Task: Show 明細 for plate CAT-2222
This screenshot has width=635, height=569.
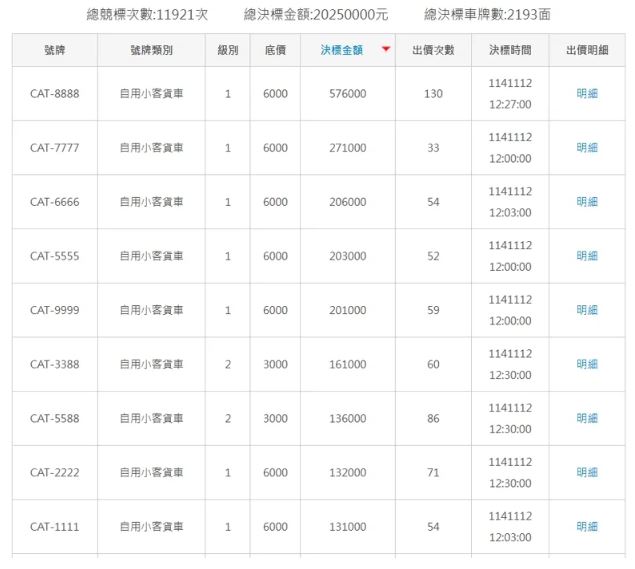Action: (587, 472)
